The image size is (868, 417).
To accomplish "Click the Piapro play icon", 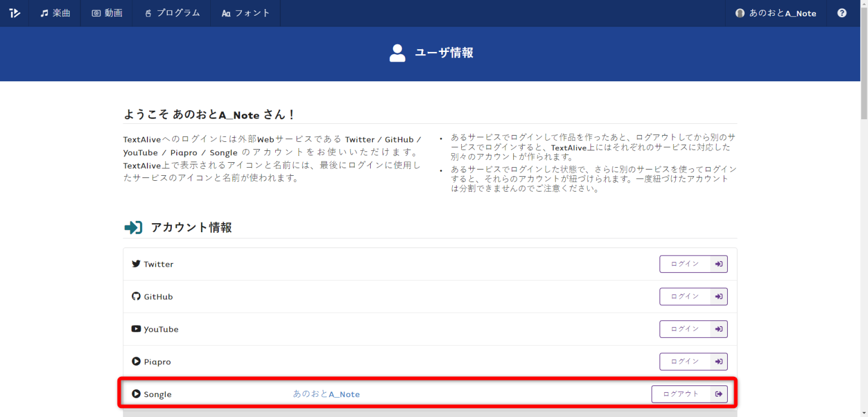I will click(x=136, y=361).
